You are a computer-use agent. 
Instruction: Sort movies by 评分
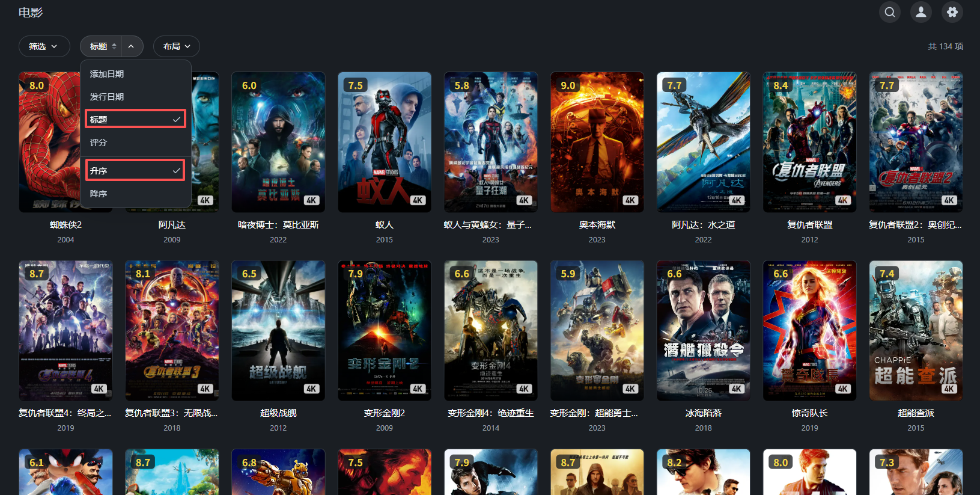136,143
